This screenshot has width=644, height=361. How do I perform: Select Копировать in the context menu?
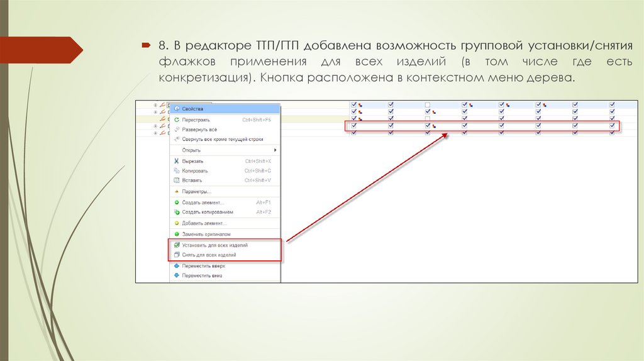pyautogui.click(x=195, y=170)
